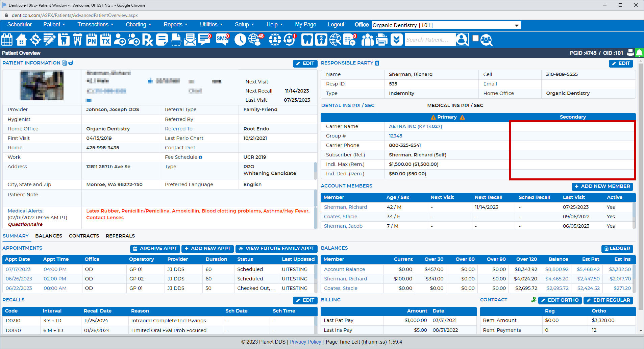The image size is (644, 349).
Task: Open the Rx prescription icon
Action: [147, 40]
